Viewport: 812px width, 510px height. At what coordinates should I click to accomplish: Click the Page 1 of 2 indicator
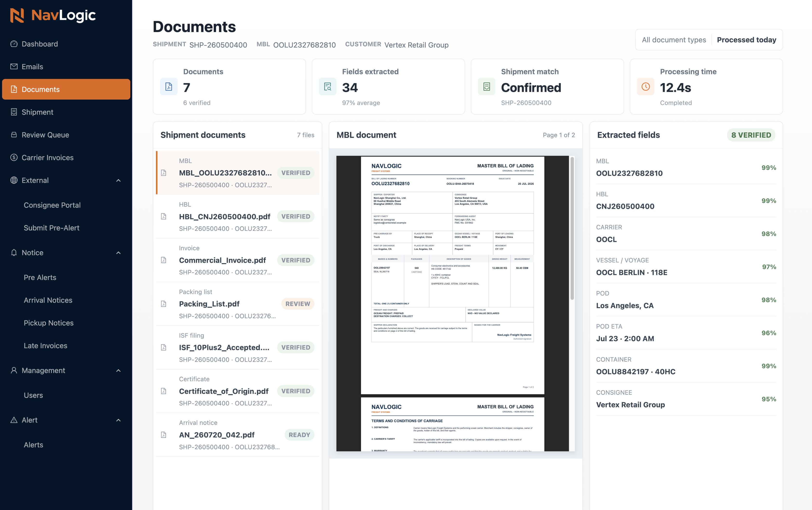pyautogui.click(x=559, y=135)
